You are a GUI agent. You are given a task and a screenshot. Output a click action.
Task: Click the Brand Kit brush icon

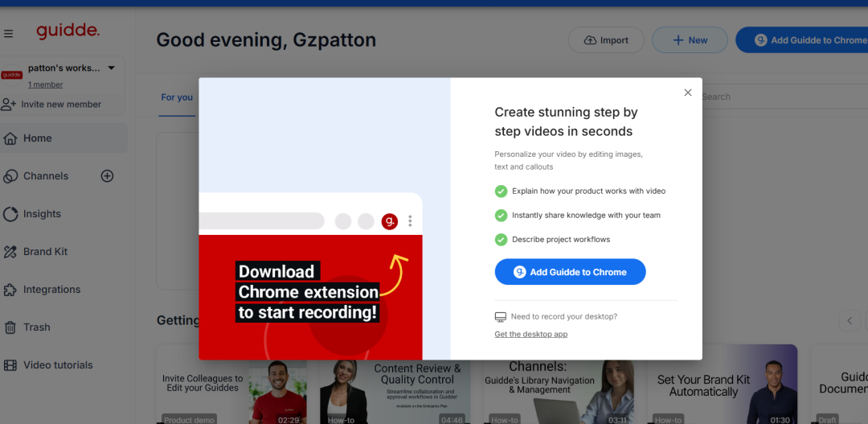pyautogui.click(x=10, y=252)
